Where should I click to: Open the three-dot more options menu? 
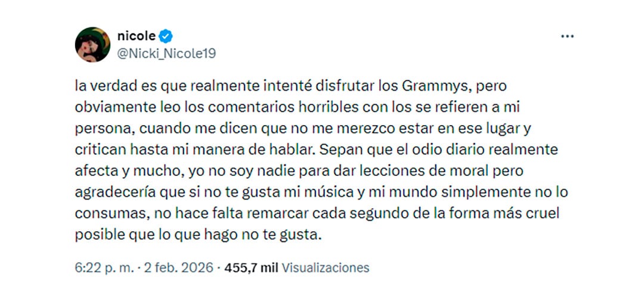[566, 36]
